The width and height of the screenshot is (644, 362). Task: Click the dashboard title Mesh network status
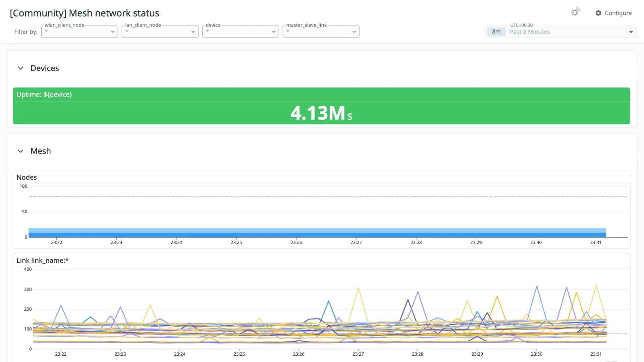[x=85, y=13]
